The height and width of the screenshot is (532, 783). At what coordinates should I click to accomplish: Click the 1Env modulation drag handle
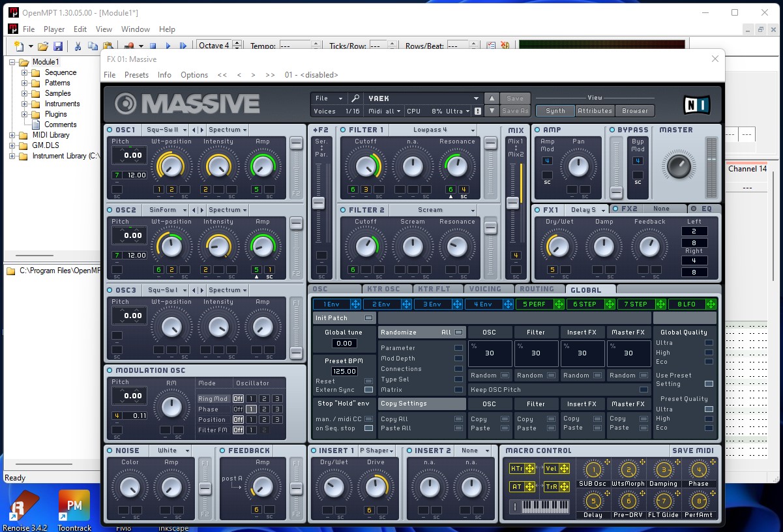point(355,304)
